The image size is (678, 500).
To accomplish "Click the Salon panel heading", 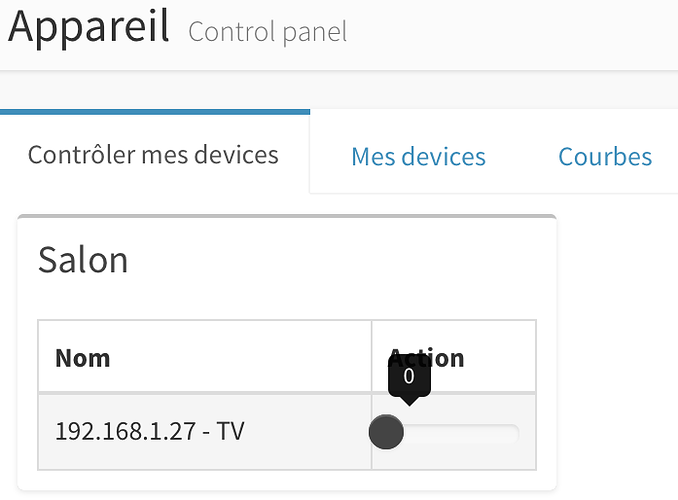I will pos(83,260).
